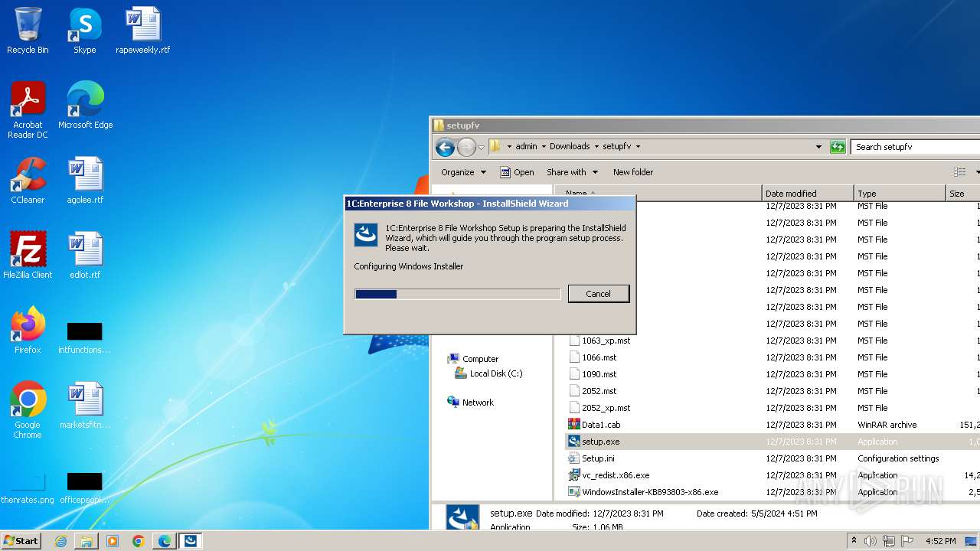980x551 pixels.
Task: Open Windows Media Player from taskbar
Action: (113, 541)
